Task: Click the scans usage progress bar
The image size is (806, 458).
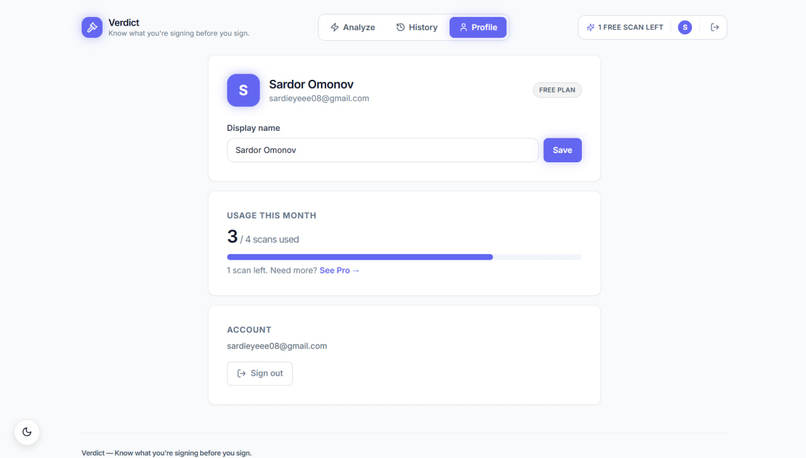Action: 404,257
